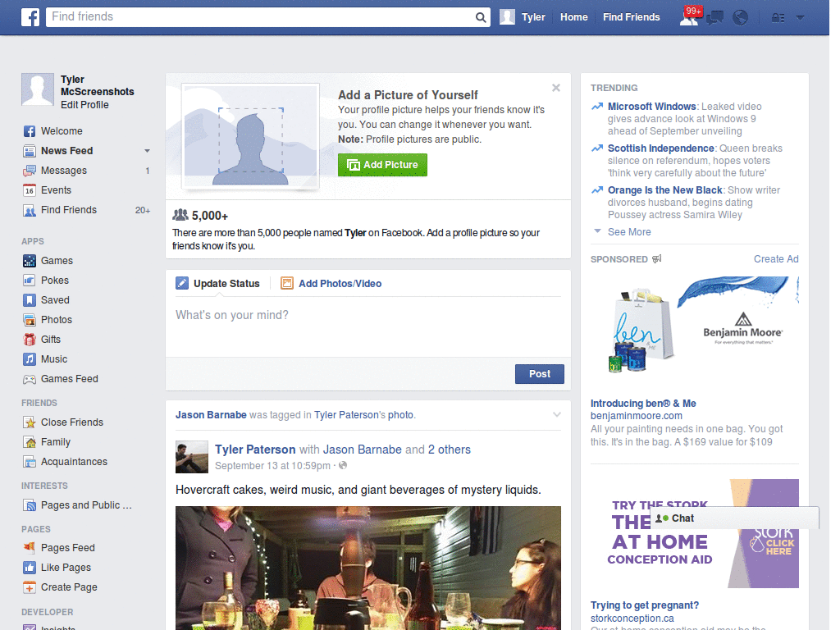Click the Edit Profile link
The image size is (840, 630).
(x=84, y=105)
